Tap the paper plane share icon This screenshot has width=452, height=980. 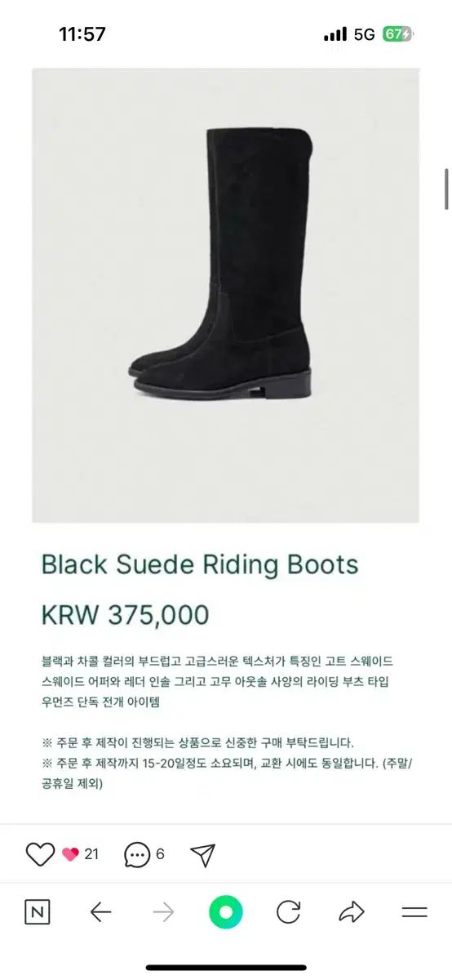click(202, 854)
